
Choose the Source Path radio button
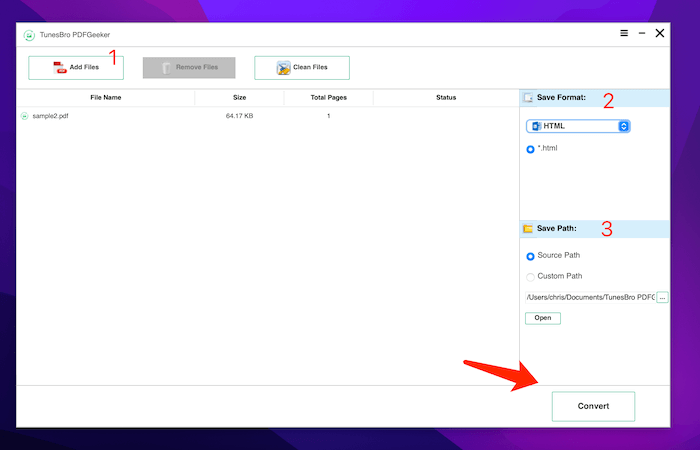point(530,256)
